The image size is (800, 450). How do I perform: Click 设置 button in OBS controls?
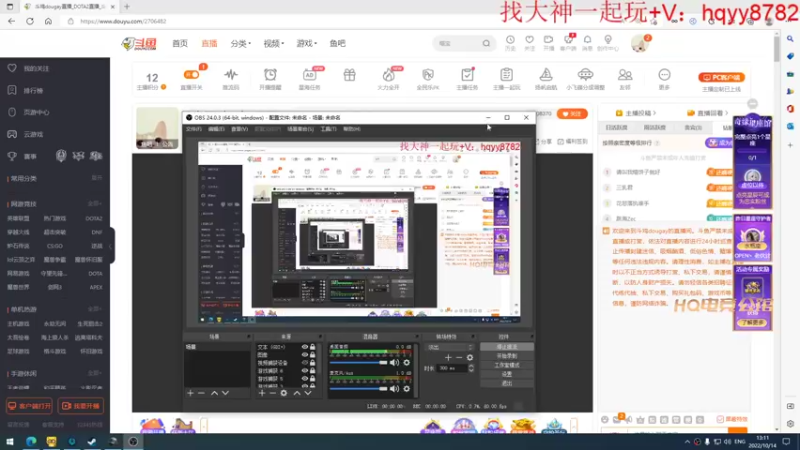coord(506,374)
